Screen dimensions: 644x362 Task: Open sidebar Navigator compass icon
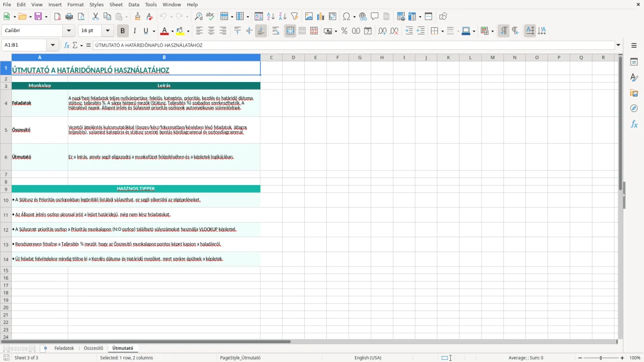point(634,108)
